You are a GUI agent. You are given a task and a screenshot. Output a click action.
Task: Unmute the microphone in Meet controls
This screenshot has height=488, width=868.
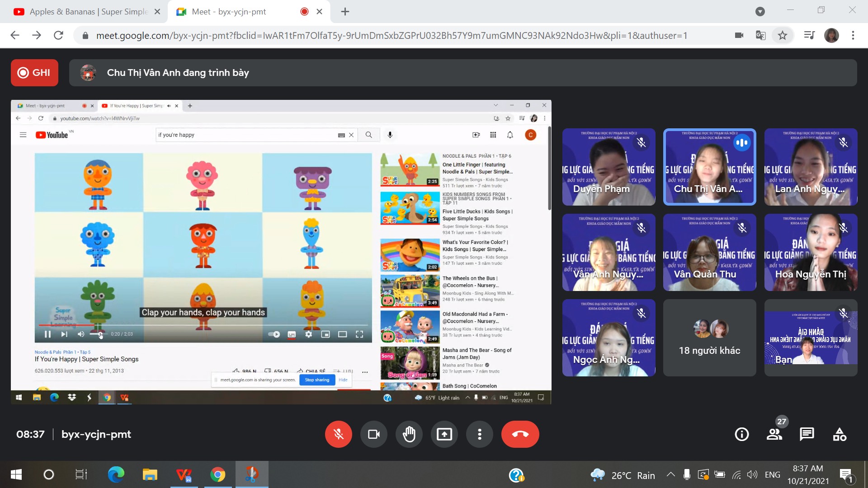[x=338, y=434]
